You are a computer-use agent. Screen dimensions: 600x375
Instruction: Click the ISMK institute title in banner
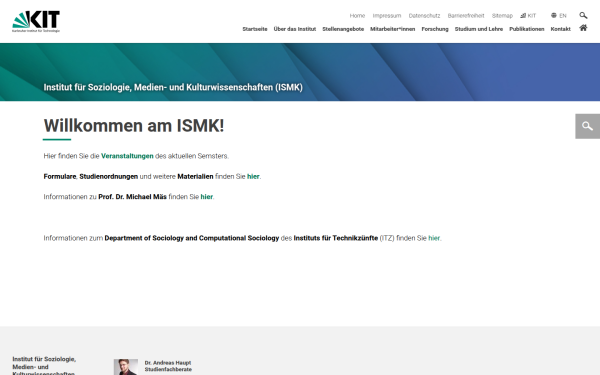tap(173, 87)
